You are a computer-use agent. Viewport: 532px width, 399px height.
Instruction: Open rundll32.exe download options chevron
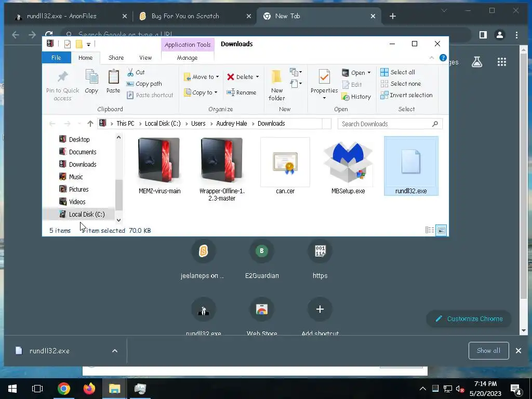click(x=115, y=351)
